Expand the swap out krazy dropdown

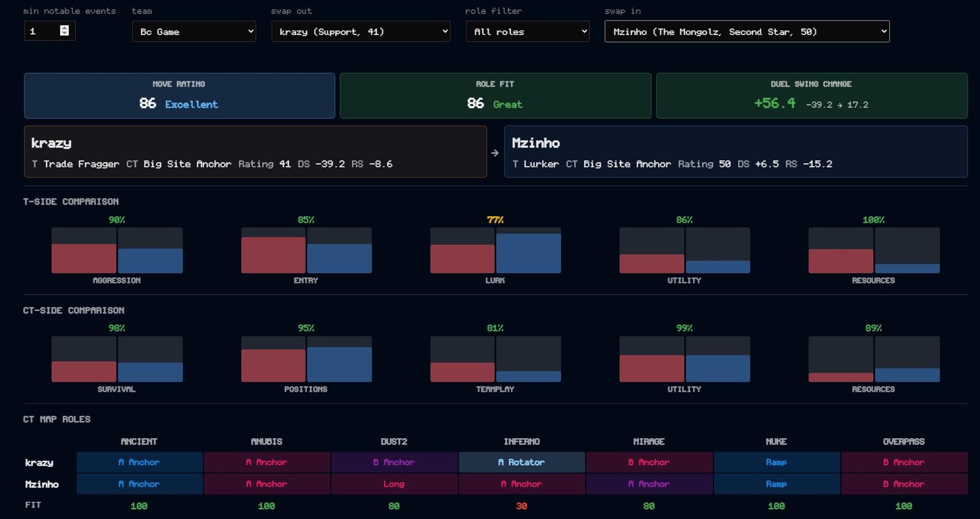pos(361,31)
